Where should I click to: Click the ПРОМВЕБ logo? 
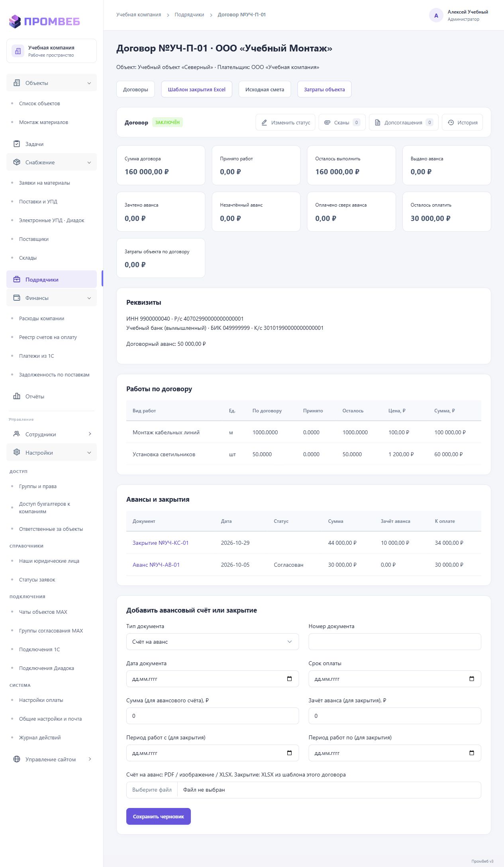[45, 21]
